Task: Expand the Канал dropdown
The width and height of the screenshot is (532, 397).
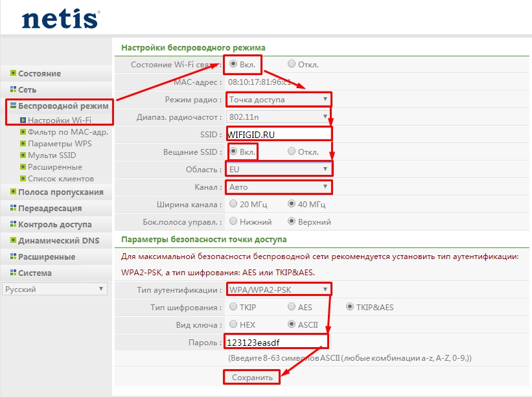Action: (x=279, y=187)
